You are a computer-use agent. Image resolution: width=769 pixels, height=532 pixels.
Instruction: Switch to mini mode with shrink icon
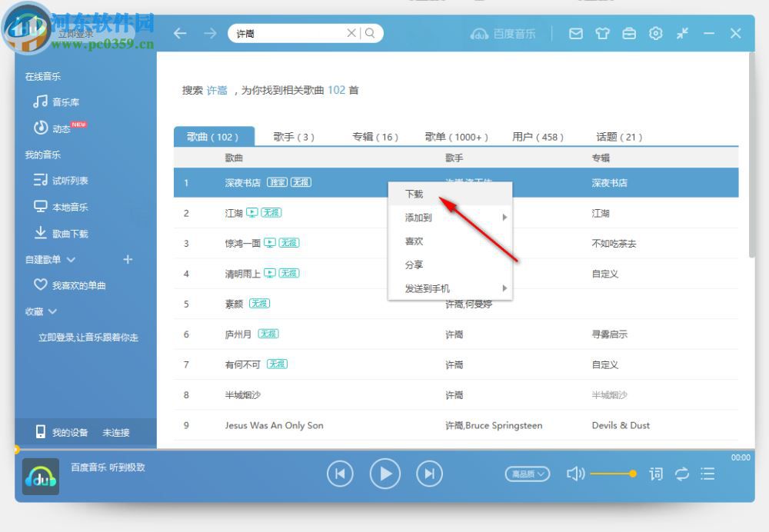pos(683,33)
